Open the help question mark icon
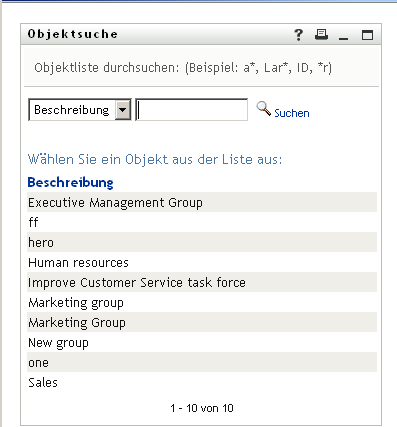The width and height of the screenshot is (397, 427). tap(298, 35)
